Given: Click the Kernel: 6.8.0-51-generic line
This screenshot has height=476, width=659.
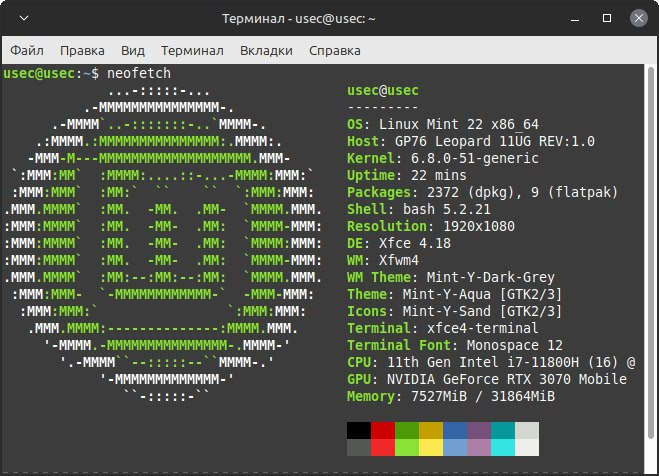Looking at the screenshot, I should point(443,158).
